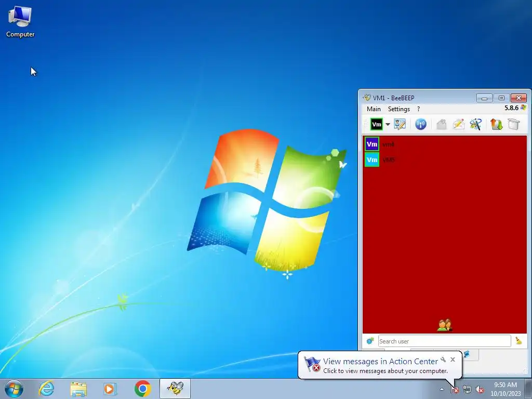Click the cyan Vm avatar of VM5
The height and width of the screenshot is (399, 532).
pyautogui.click(x=372, y=159)
